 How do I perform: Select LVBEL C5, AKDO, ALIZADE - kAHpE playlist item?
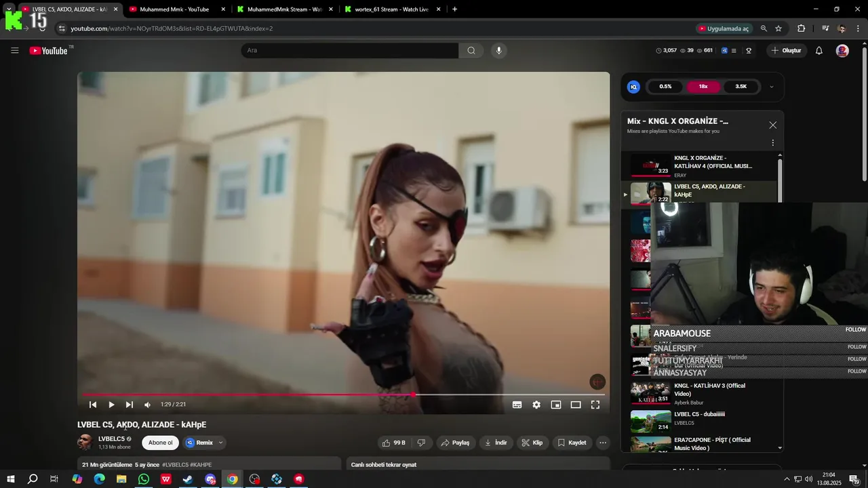(698, 192)
